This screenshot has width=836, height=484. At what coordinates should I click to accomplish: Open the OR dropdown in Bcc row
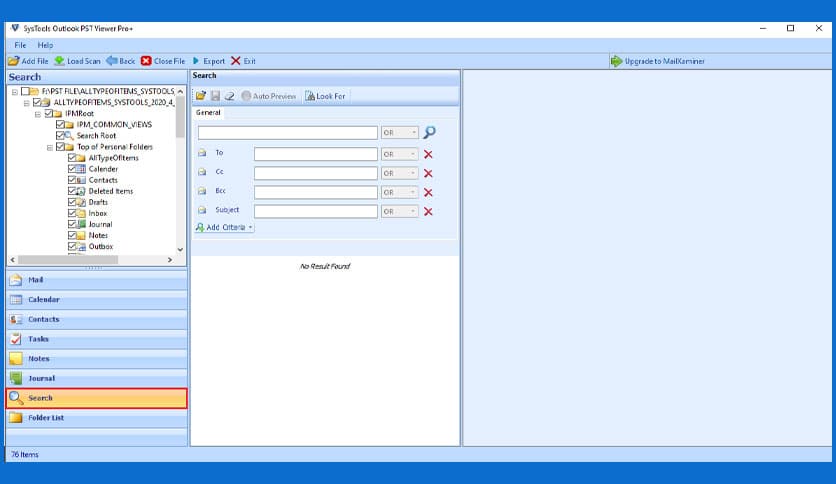point(400,192)
